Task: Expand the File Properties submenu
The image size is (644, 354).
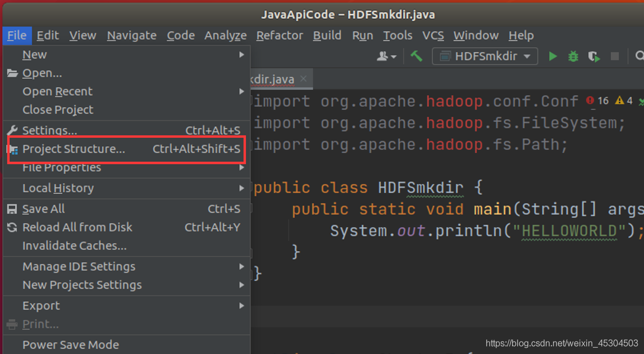Action: 126,167
